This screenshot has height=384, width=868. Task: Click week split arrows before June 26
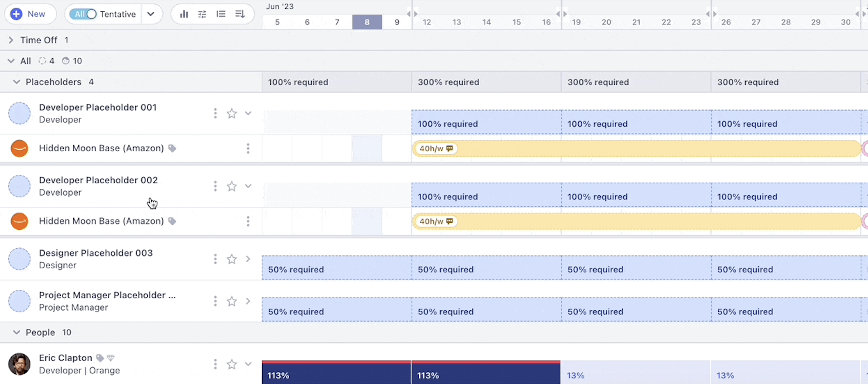tap(711, 14)
